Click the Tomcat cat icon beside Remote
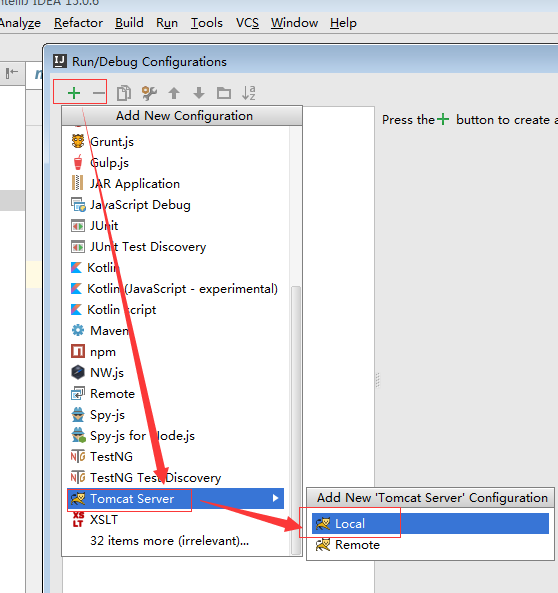The width and height of the screenshot is (558, 593). click(x=323, y=545)
